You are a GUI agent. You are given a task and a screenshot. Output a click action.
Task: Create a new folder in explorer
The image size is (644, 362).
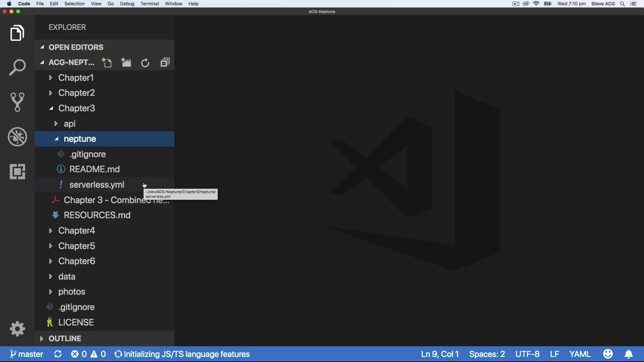tap(126, 62)
